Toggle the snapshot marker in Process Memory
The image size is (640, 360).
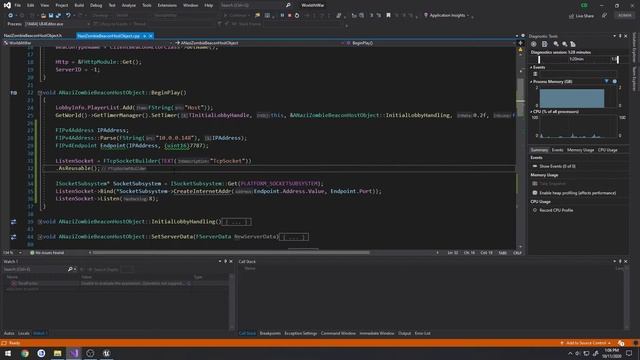(615, 81)
